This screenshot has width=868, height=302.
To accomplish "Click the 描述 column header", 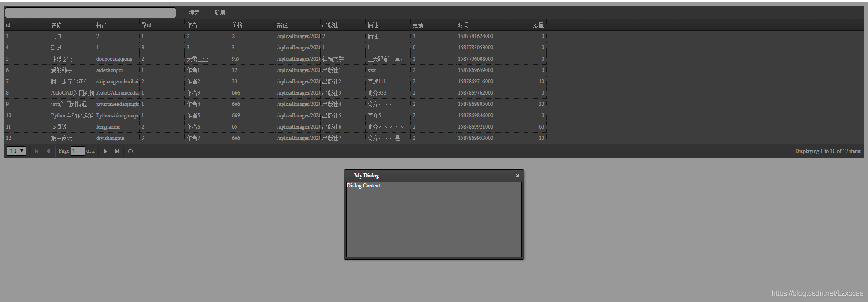I will pos(388,25).
